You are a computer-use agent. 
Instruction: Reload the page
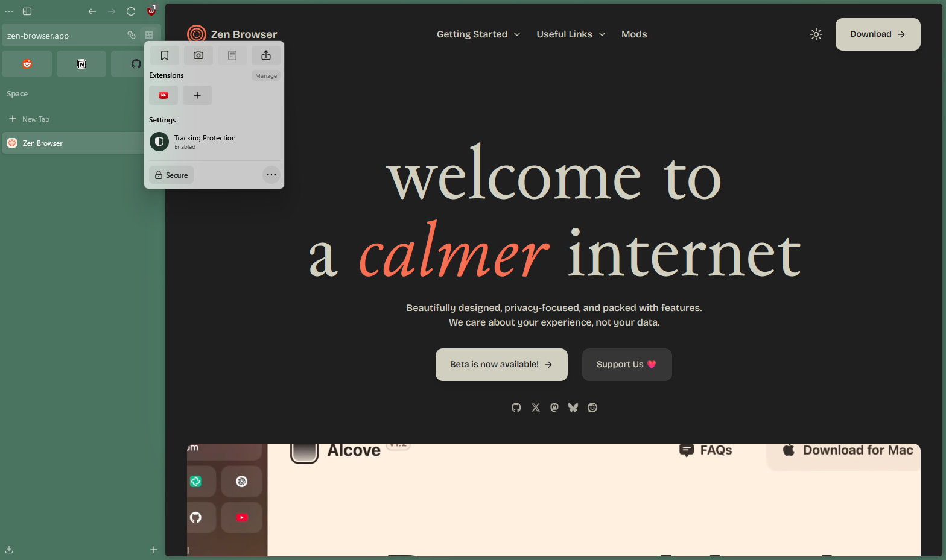click(x=131, y=11)
